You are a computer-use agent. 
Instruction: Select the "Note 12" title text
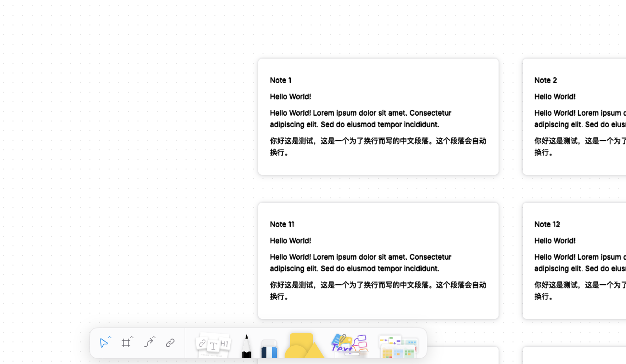547,224
